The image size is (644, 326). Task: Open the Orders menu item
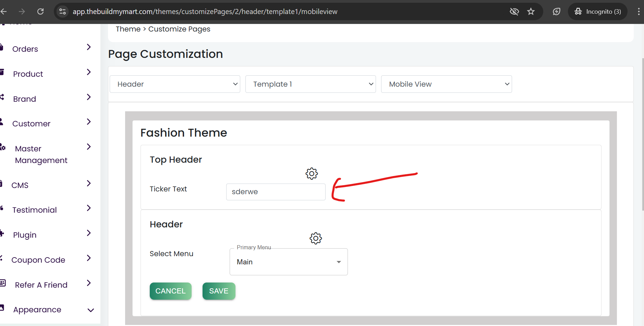(x=25, y=49)
